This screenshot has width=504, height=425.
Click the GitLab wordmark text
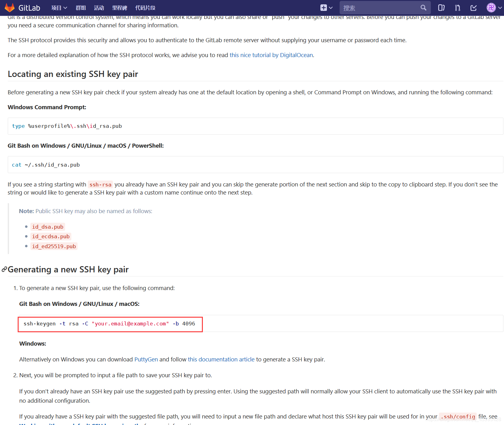tap(29, 8)
